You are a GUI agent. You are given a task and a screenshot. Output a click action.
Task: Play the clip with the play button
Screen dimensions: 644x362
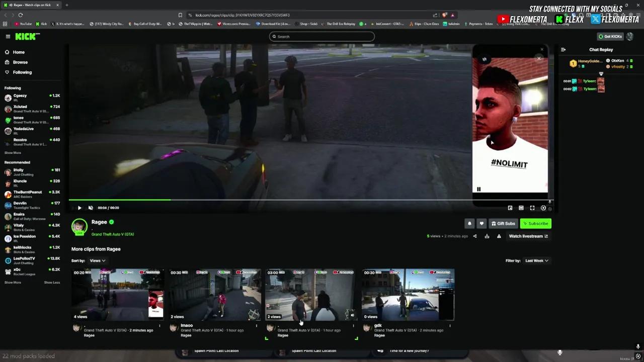tap(79, 208)
